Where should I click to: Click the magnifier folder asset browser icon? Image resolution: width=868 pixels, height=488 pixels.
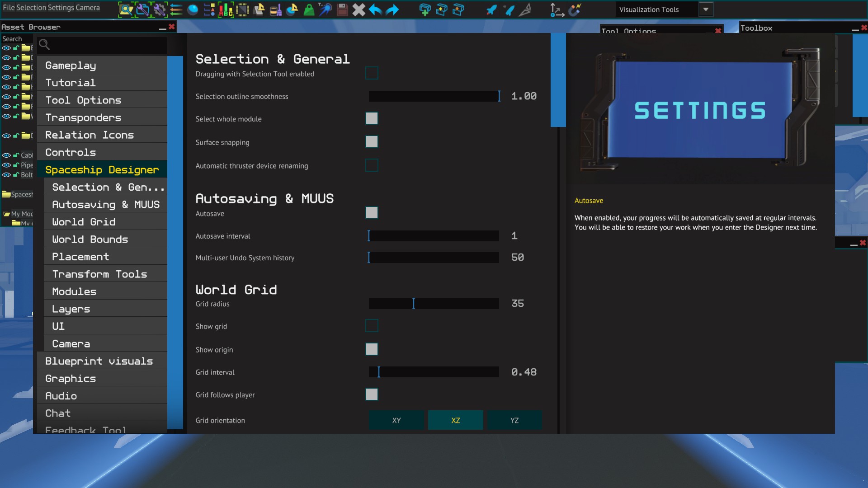click(126, 9)
